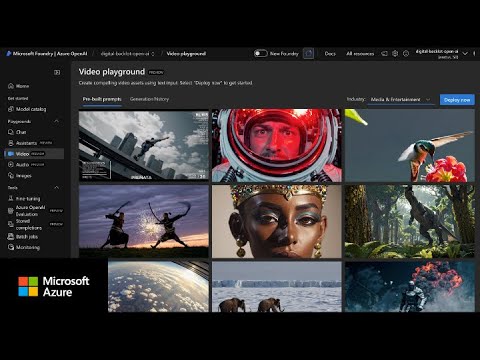Image resolution: width=480 pixels, height=360 pixels.
Task: Click the Model catalog sidebar label
Action: click(x=31, y=109)
